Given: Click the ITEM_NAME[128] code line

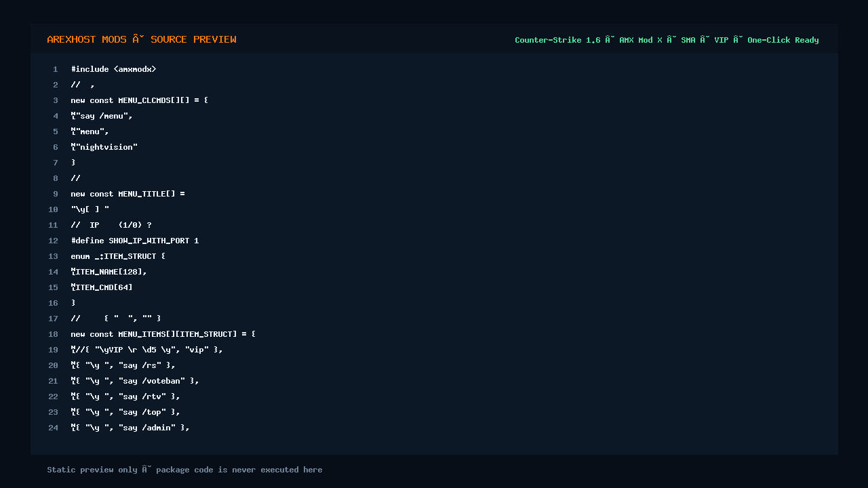Looking at the screenshot, I should click(x=108, y=272).
